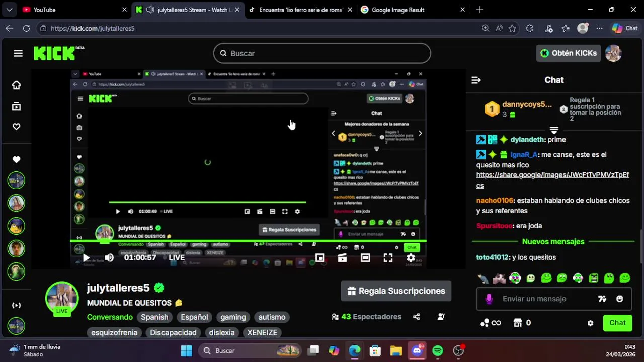Viewport: 644px width, 362px height.
Task: Select the gaming tag
Action: pyautogui.click(x=233, y=317)
